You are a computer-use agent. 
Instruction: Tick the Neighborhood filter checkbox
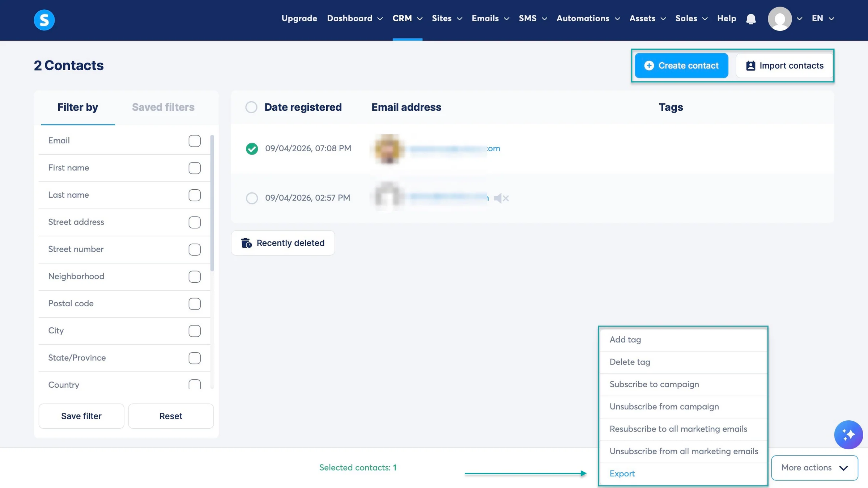click(x=195, y=277)
